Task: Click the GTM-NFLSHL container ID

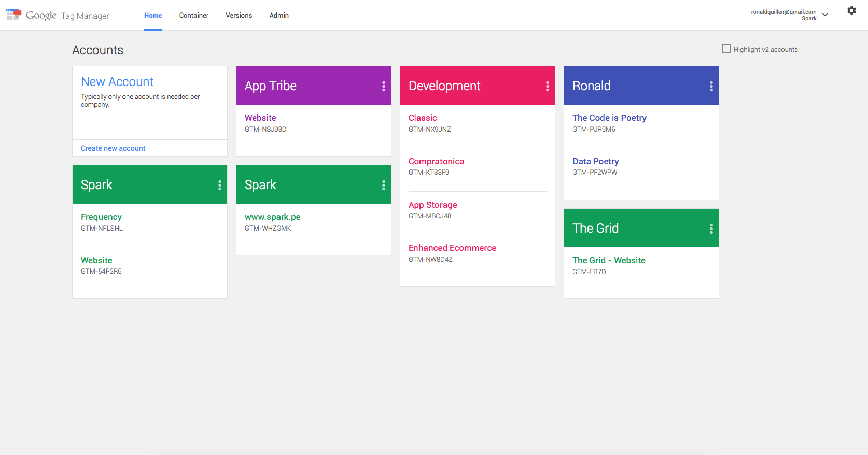Action: pyautogui.click(x=102, y=228)
